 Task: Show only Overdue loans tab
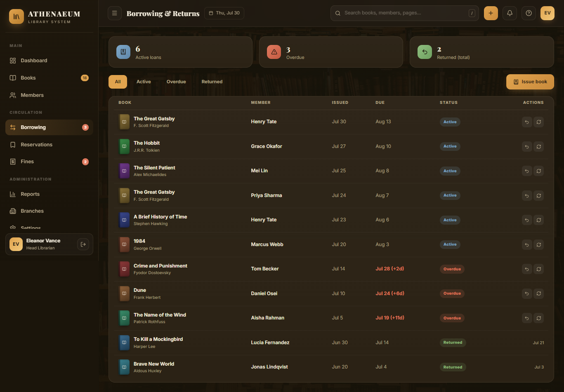[x=176, y=82]
